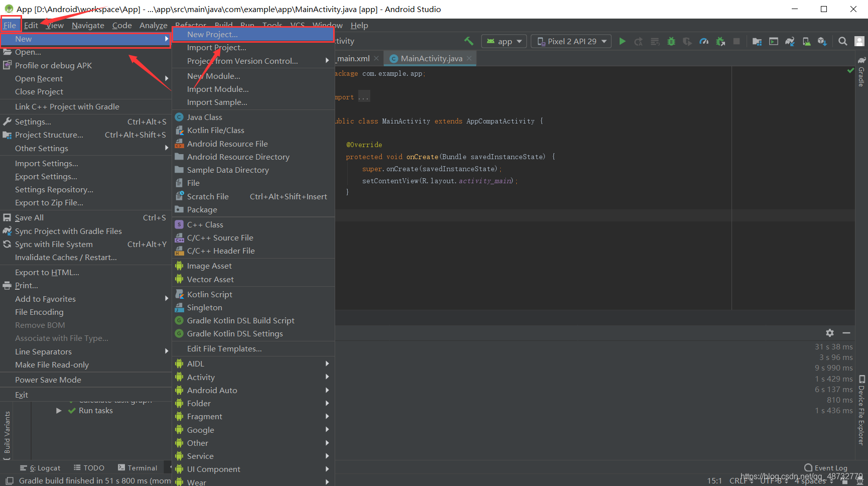Select Image Asset menu item
The image size is (868, 486).
click(x=253, y=266)
